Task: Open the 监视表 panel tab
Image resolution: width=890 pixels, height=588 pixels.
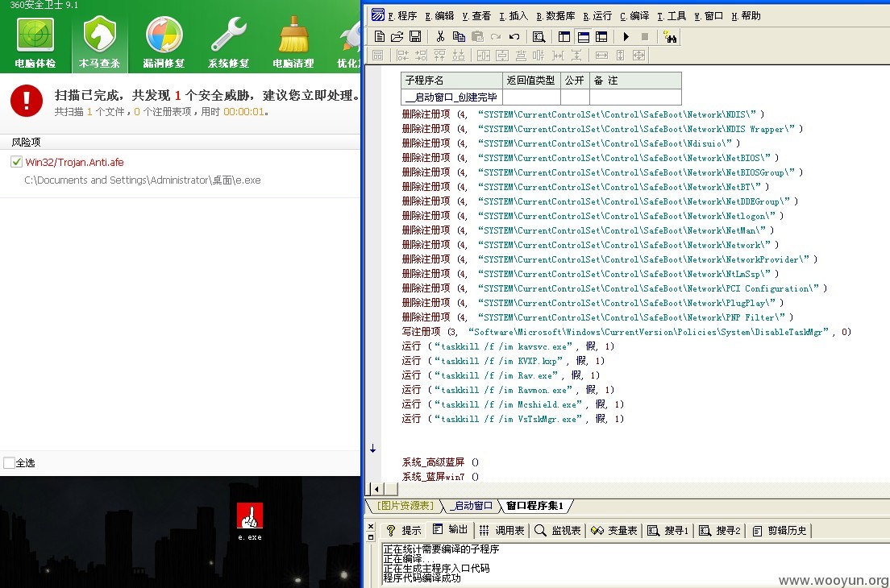Action: 558,530
